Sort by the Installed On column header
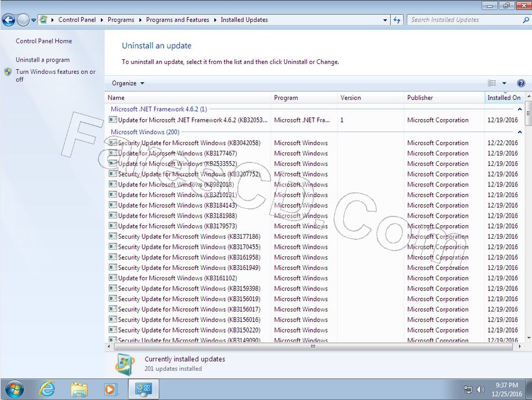The width and height of the screenshot is (532, 400). click(504, 98)
